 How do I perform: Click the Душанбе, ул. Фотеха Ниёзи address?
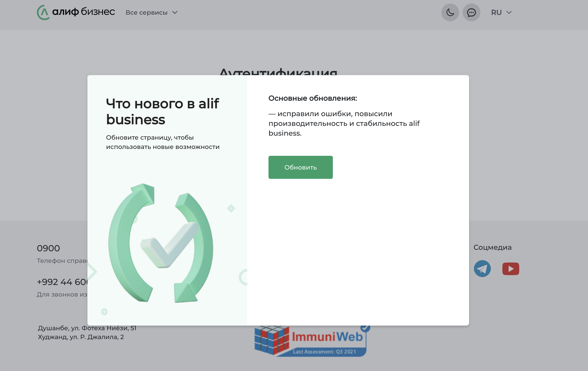[87, 328]
